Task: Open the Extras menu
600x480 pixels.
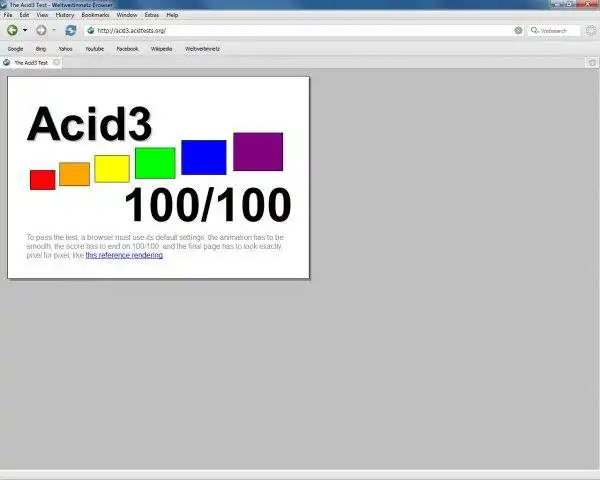Action: pos(152,15)
